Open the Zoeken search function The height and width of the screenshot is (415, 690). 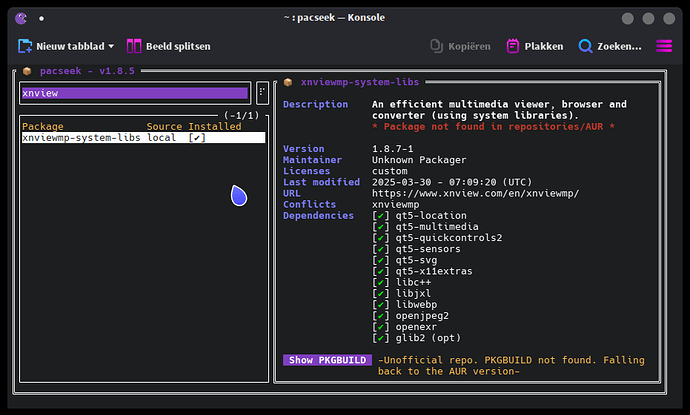(x=610, y=46)
